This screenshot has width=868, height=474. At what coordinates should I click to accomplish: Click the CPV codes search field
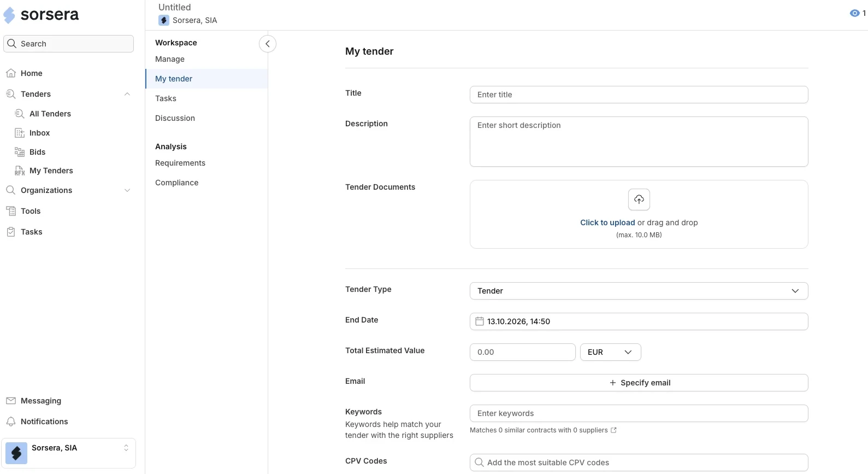coord(639,463)
